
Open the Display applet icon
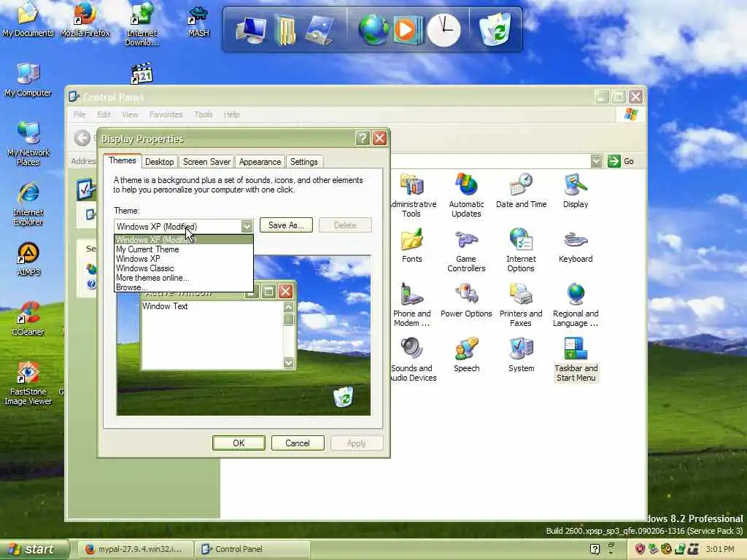576,191
